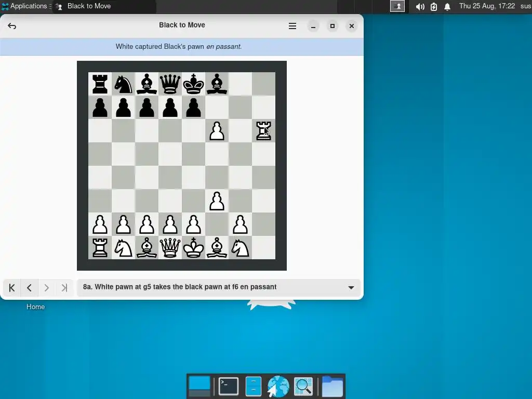The image size is (532, 399).
Task: Open the notifications bell icon
Action: (447, 6)
